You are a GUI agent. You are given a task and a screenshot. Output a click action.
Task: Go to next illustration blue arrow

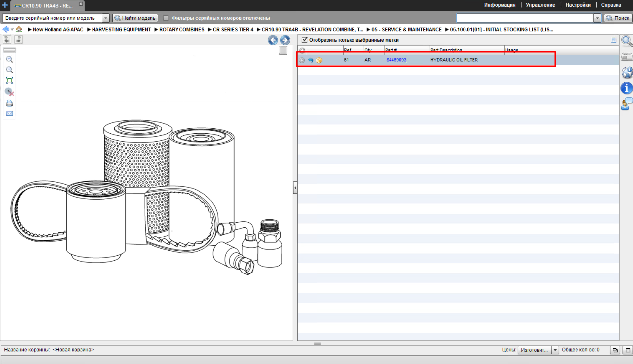(285, 40)
